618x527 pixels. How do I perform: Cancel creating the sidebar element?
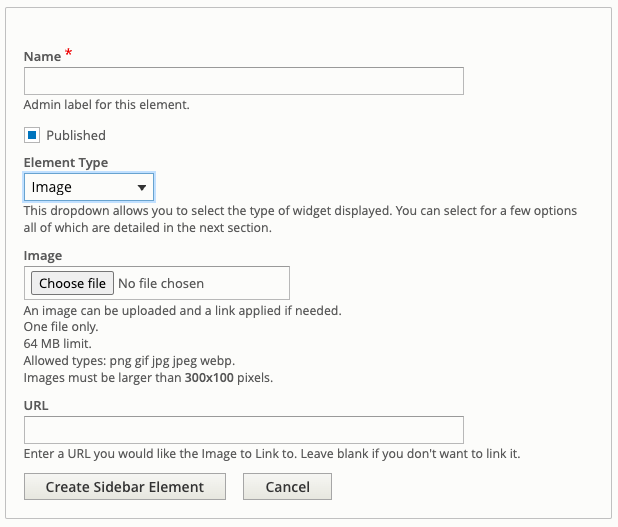click(x=287, y=487)
